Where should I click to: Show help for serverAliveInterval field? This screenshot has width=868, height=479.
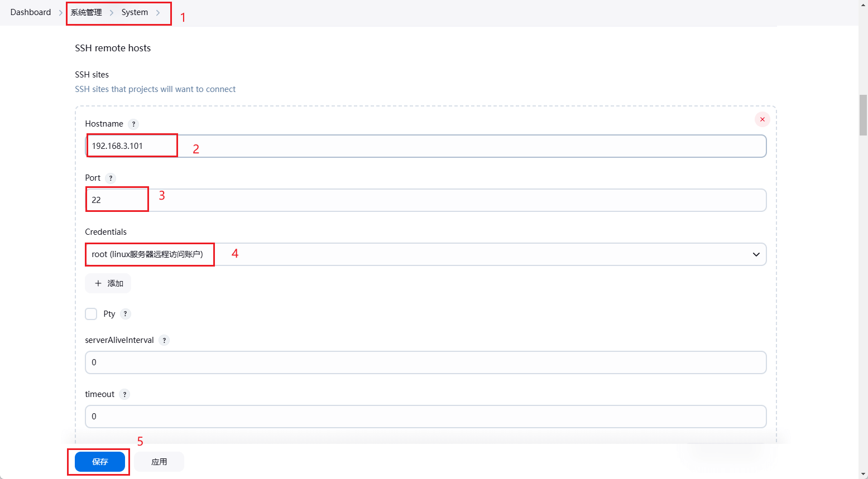(164, 340)
